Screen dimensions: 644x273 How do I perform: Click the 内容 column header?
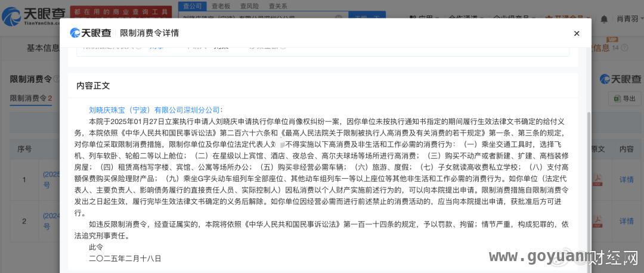point(626,148)
